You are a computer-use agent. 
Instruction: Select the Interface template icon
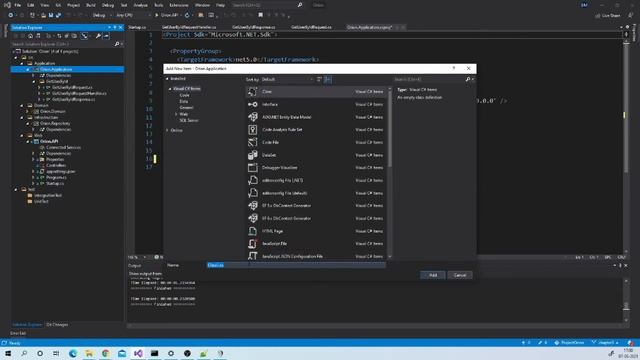tap(253, 104)
